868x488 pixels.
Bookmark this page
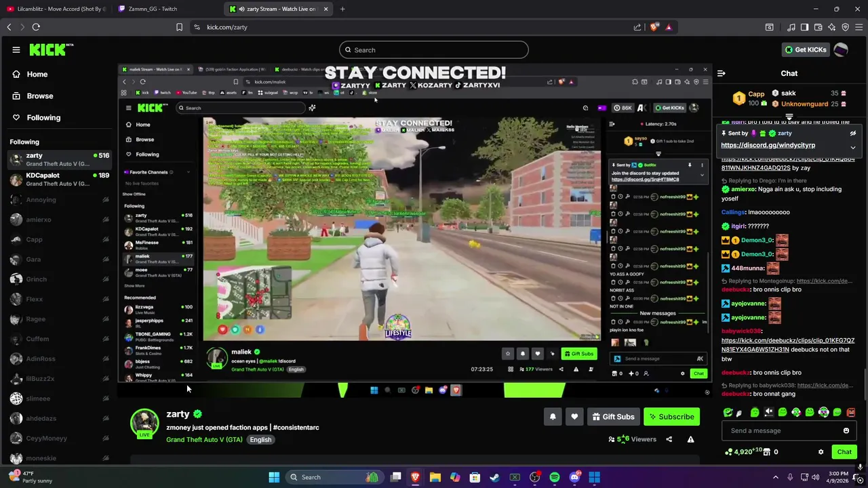179,27
